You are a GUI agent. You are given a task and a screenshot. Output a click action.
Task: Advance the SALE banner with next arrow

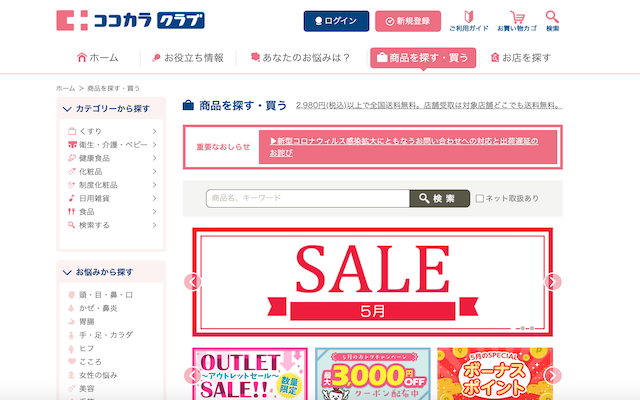click(553, 282)
